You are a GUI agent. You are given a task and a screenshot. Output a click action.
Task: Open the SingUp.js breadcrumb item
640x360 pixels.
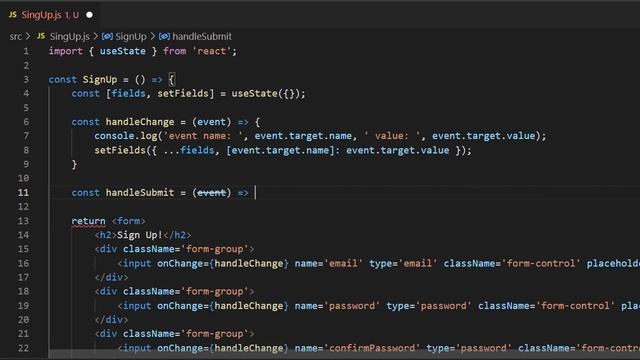[69, 36]
